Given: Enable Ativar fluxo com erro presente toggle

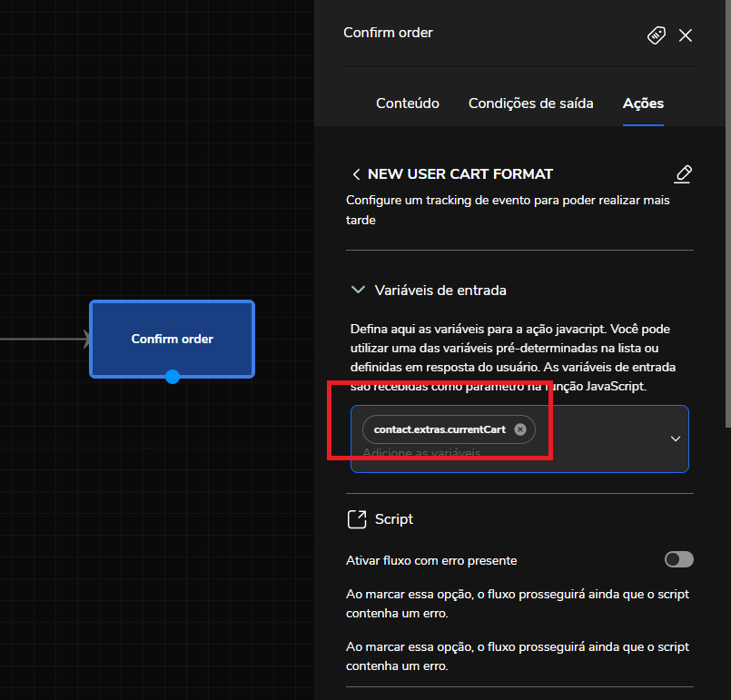Looking at the screenshot, I should (678, 559).
